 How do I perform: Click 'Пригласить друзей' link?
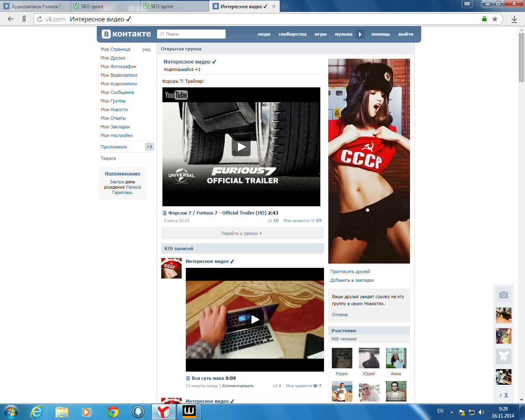(x=350, y=272)
